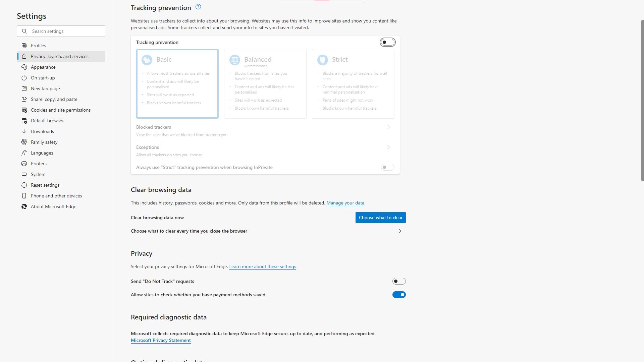Click the On start-up power icon
The width and height of the screenshot is (644, 362).
[x=24, y=78]
